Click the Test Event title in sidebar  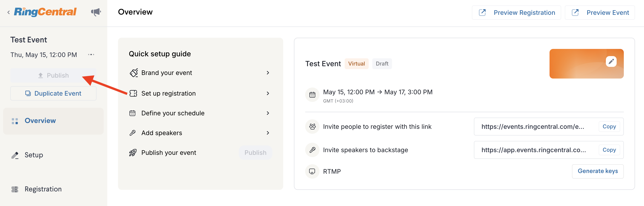click(x=28, y=40)
